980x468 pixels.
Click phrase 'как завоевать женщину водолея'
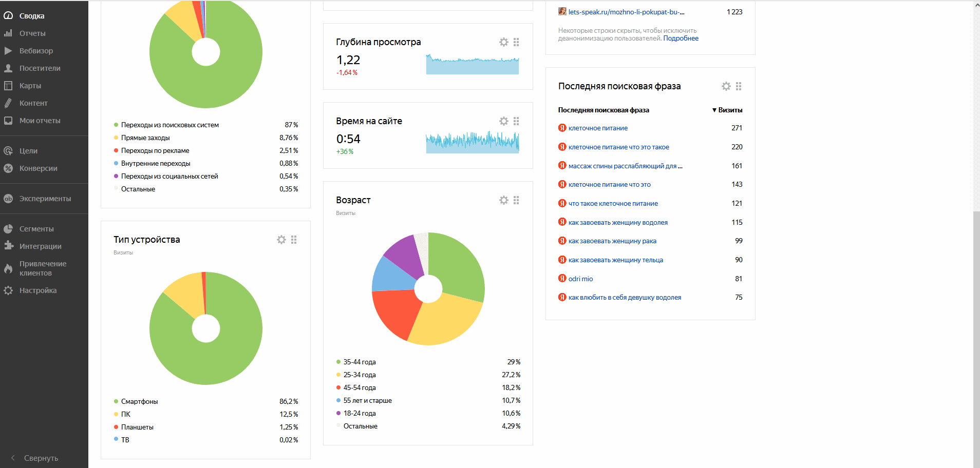pyautogui.click(x=618, y=223)
